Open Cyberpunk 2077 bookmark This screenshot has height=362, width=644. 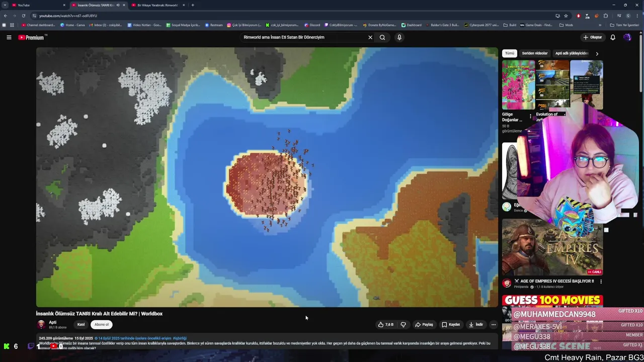pyautogui.click(x=481, y=25)
